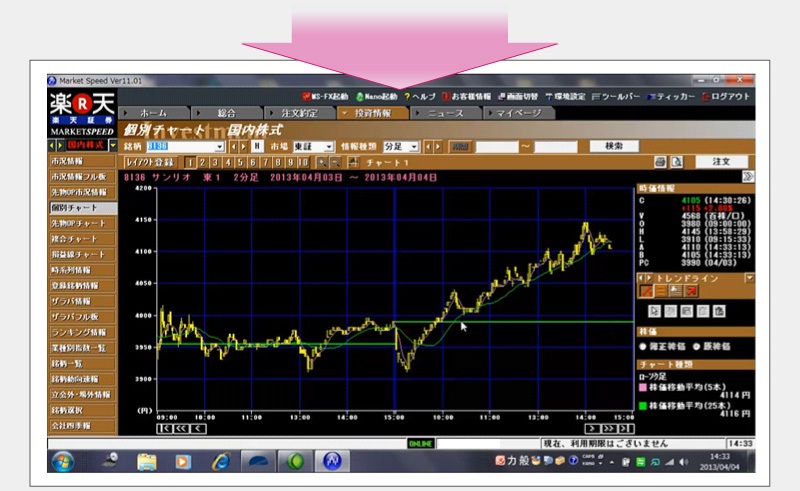Image resolution: width=800 pixels, height=491 pixels.
Task: Open Internet Explorer from the Windows taskbar
Action: point(221,461)
